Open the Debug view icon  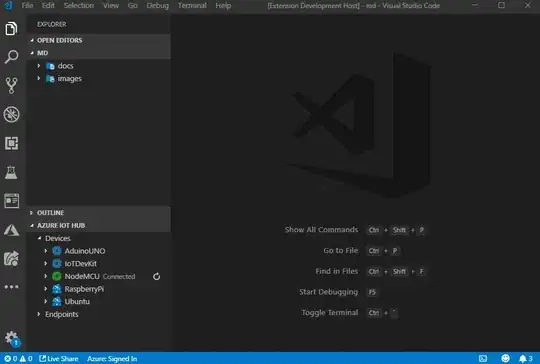click(x=11, y=114)
